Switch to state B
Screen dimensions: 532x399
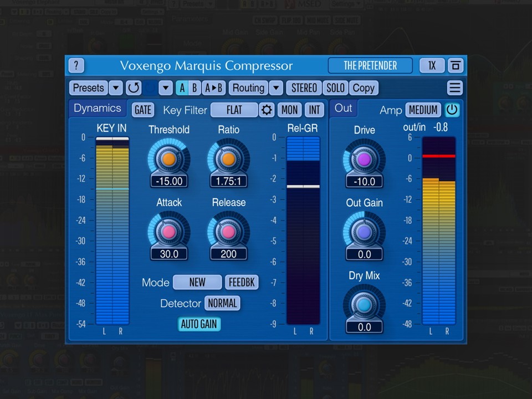click(x=195, y=88)
